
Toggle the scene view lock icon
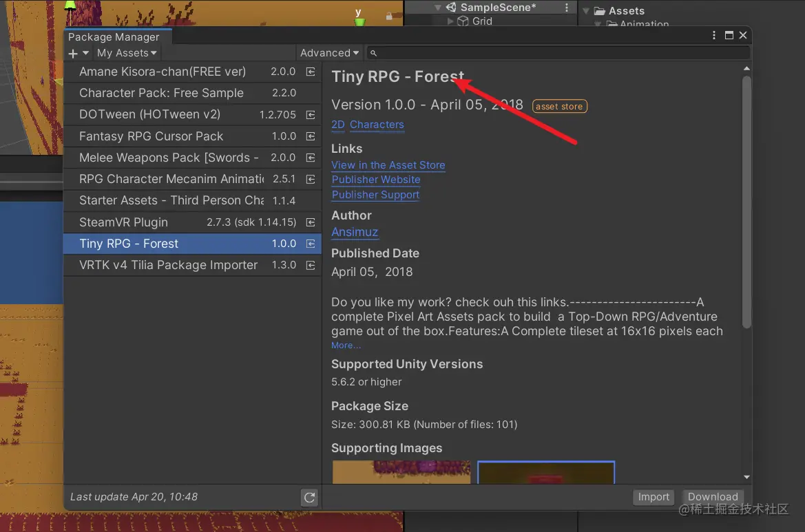[x=389, y=17]
